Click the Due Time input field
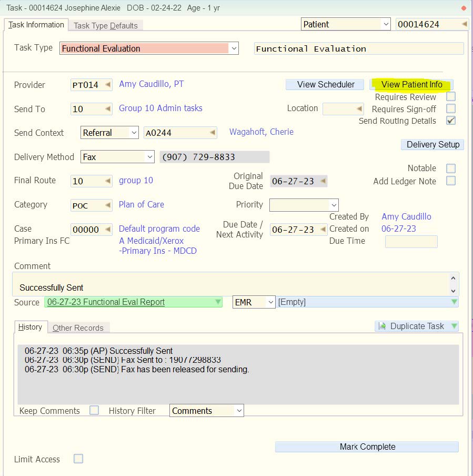 tap(411, 241)
